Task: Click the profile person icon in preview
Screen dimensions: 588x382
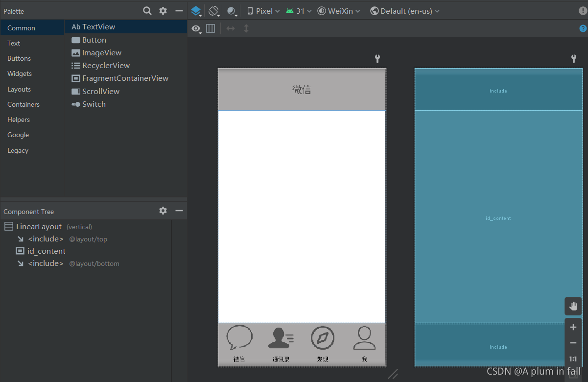Action: tap(364, 338)
